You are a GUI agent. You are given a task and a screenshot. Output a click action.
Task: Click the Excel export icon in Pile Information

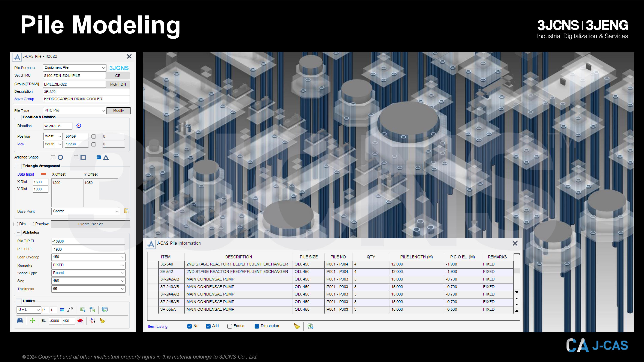(310, 326)
